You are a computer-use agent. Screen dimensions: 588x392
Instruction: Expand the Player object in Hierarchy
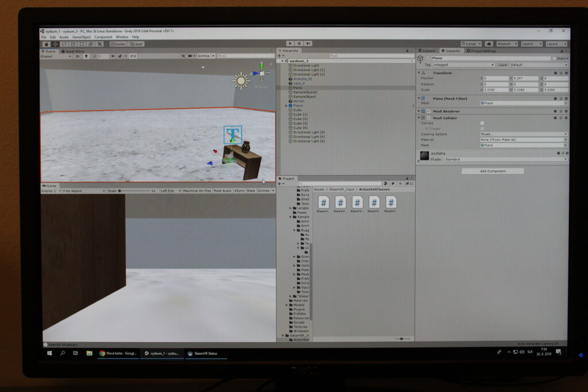point(287,106)
